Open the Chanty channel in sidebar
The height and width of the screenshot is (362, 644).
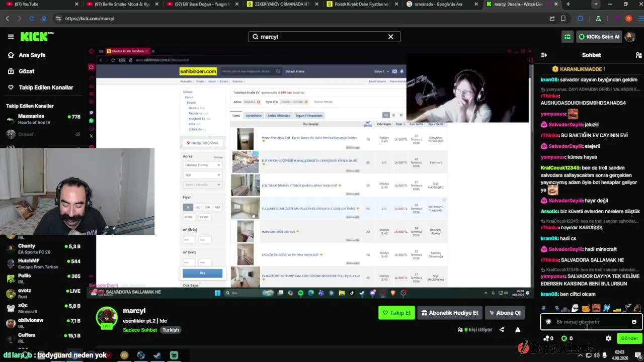click(43, 249)
